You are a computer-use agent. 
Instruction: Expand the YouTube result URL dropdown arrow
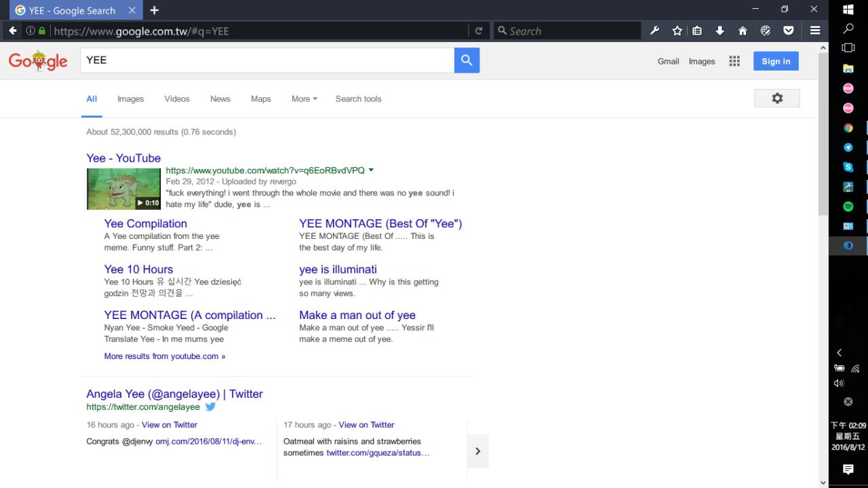click(371, 170)
